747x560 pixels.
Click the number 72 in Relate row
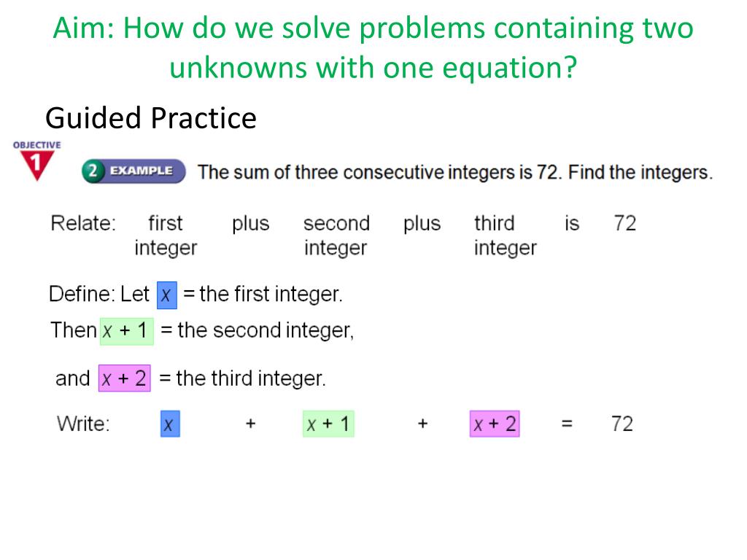[x=624, y=223]
